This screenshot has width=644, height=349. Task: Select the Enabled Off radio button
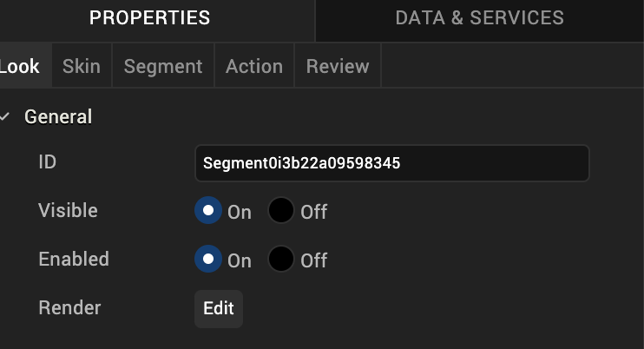click(281, 260)
